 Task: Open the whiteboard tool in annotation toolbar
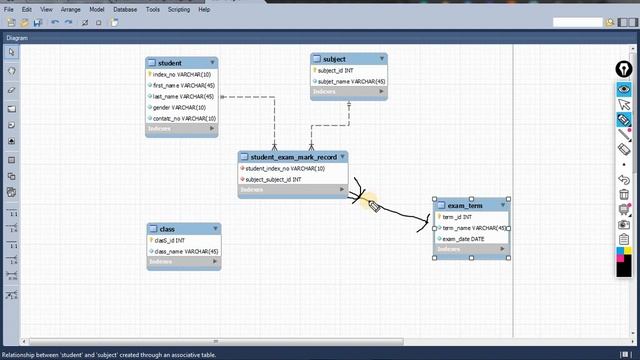coord(624,209)
